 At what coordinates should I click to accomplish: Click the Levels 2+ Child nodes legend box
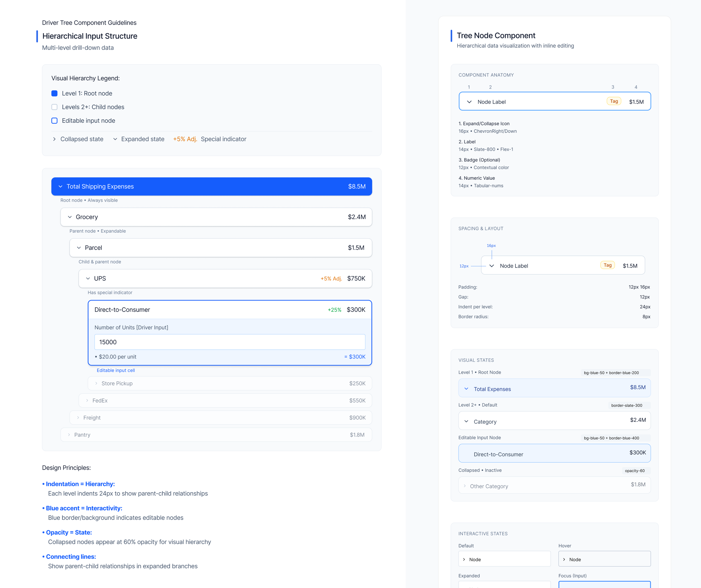pos(54,107)
